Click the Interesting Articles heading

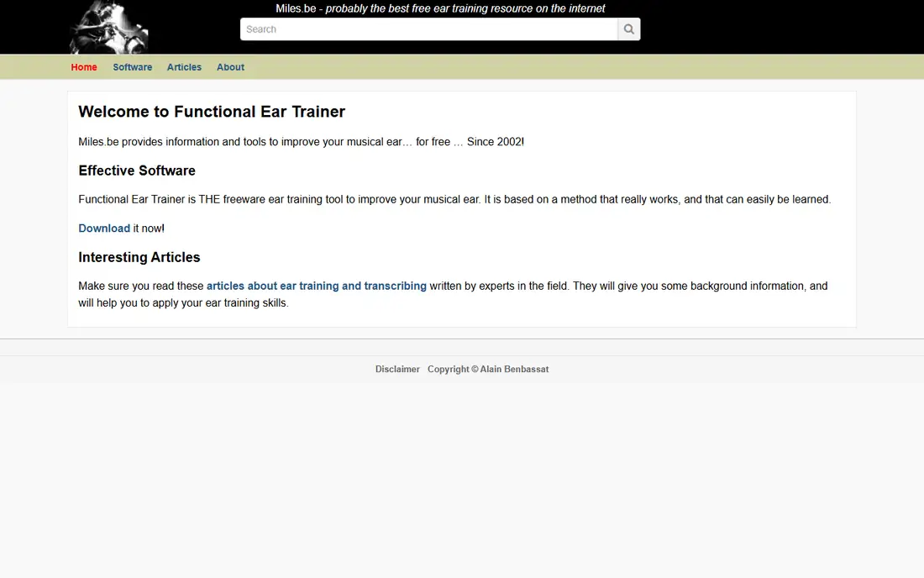coord(139,257)
